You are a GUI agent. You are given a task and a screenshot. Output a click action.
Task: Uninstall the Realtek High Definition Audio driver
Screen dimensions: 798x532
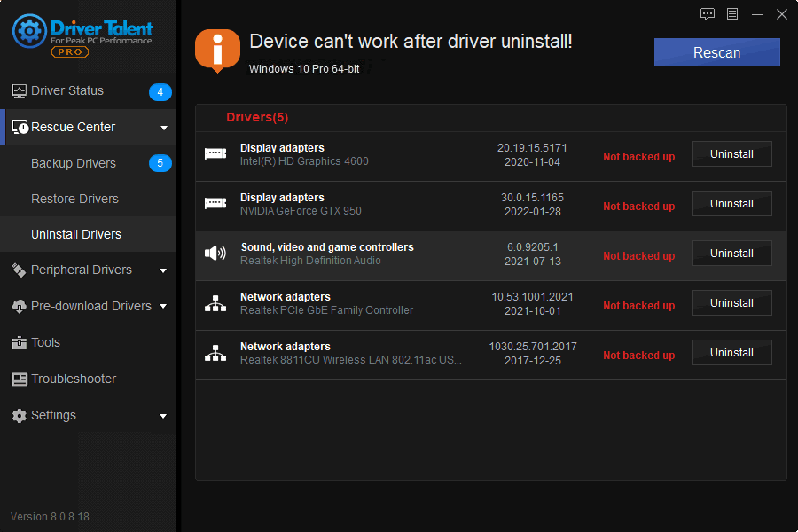(x=731, y=253)
